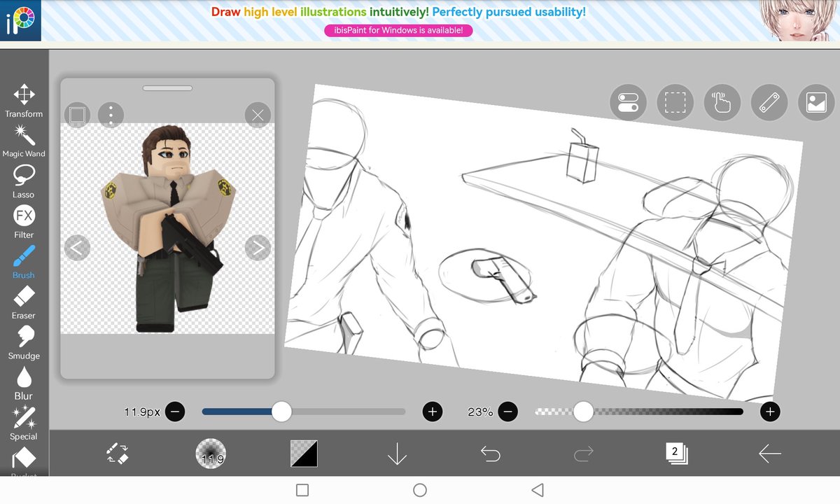This screenshot has width=840, height=504.
Task: Tap the down arrow to hide toolbar
Action: coord(397,454)
